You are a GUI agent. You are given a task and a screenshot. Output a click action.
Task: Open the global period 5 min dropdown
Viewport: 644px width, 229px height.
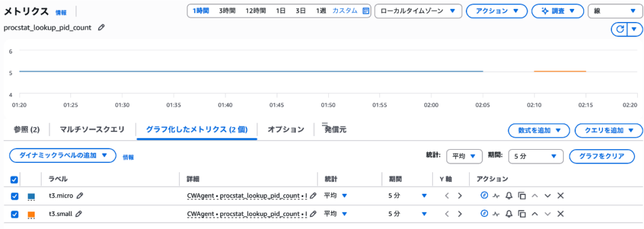(x=536, y=156)
